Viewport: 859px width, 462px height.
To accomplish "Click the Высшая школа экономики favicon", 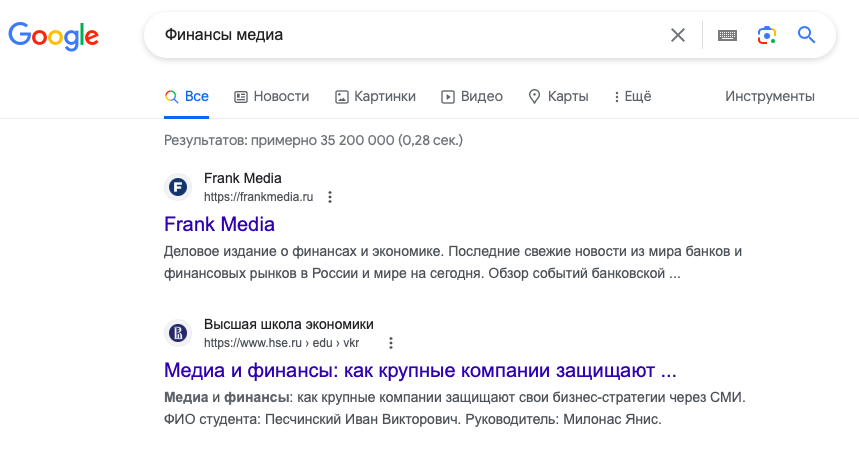I will (x=177, y=333).
